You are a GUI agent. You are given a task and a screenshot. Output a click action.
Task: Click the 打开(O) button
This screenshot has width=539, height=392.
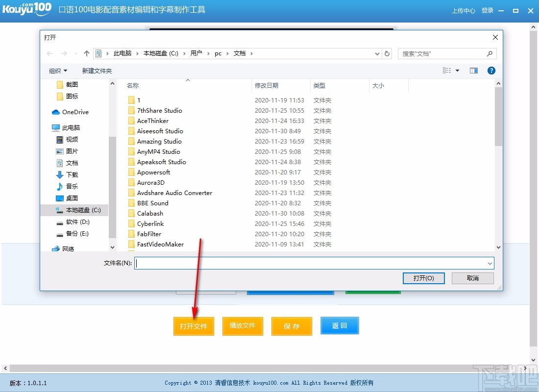point(423,278)
